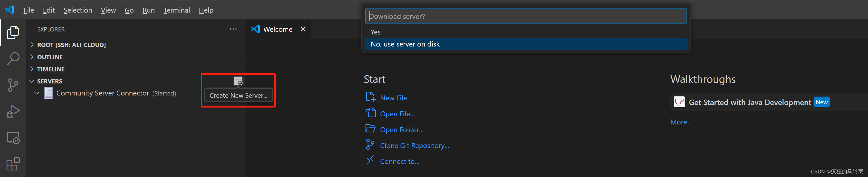Open the Terminal menu
Viewport: 868px width, 177px height.
[177, 10]
